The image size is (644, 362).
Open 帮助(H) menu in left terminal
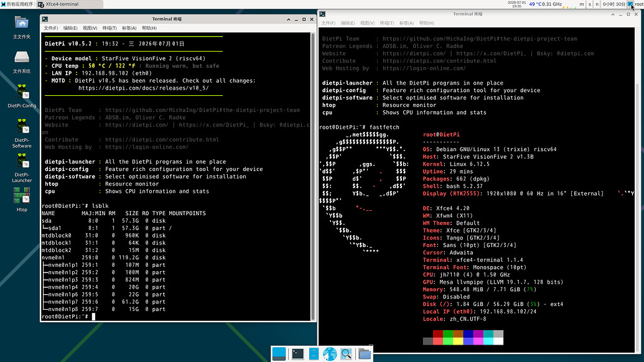coord(149,29)
